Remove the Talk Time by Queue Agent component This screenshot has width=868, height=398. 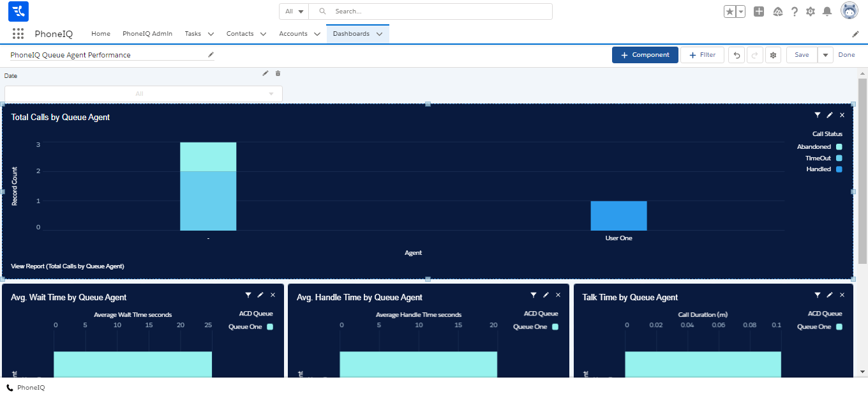click(842, 295)
